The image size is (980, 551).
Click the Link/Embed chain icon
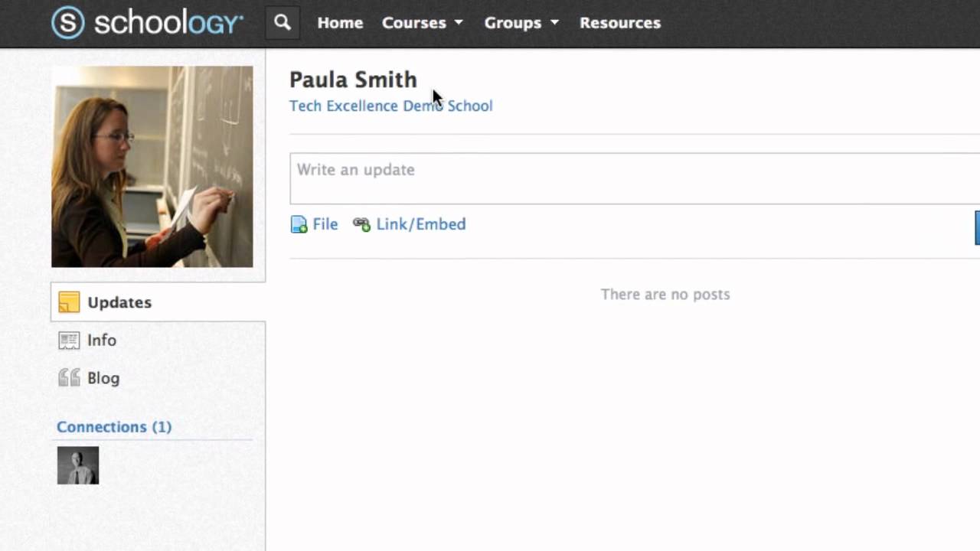click(361, 224)
